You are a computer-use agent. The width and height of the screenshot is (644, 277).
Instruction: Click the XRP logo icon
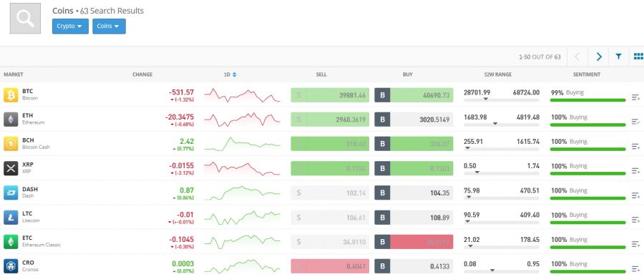11,168
